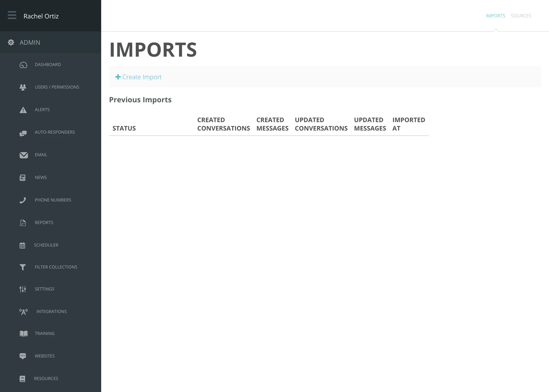Open Integrations menu item
Screen dimensions: 549x392
click(51, 312)
